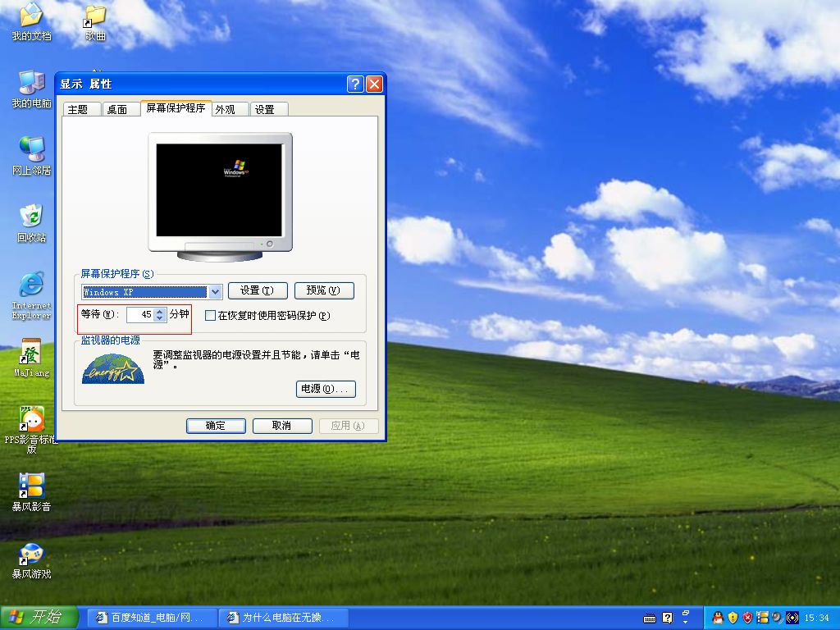Click the screen saver 设置(T) button
Screen dimensions: 840x630
click(258, 290)
